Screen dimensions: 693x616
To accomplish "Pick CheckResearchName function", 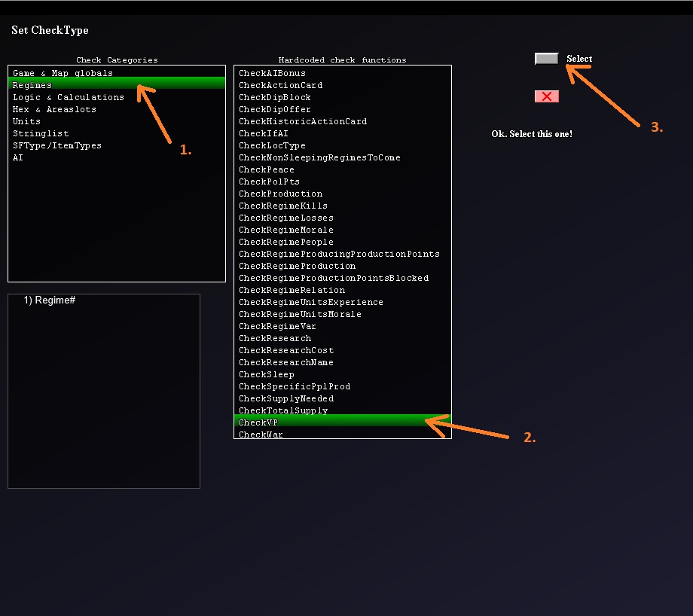I will (343, 362).
